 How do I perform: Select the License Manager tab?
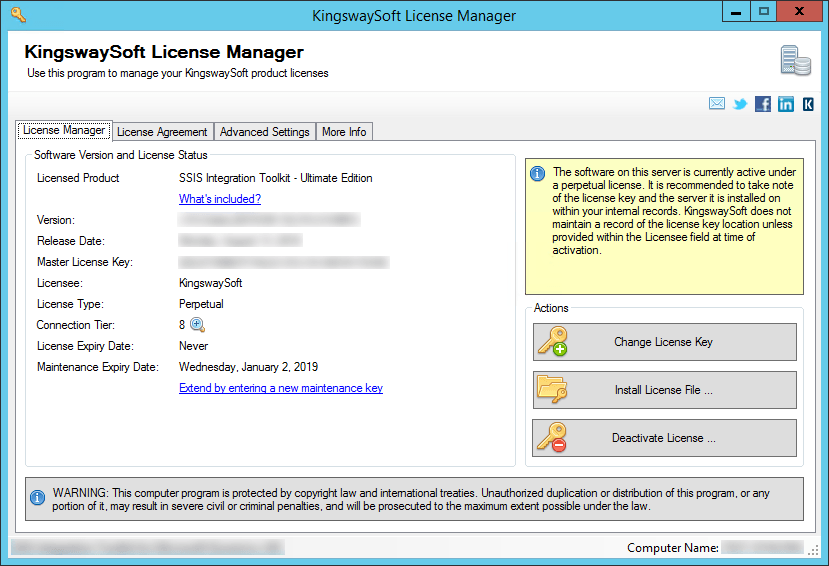point(64,131)
